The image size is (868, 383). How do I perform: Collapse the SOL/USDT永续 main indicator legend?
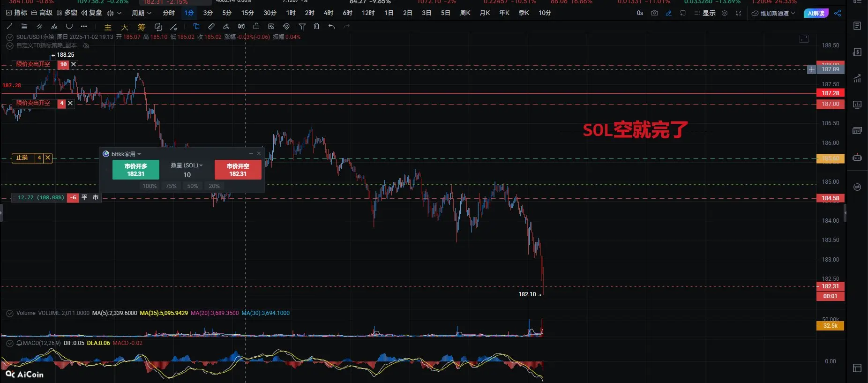10,37
